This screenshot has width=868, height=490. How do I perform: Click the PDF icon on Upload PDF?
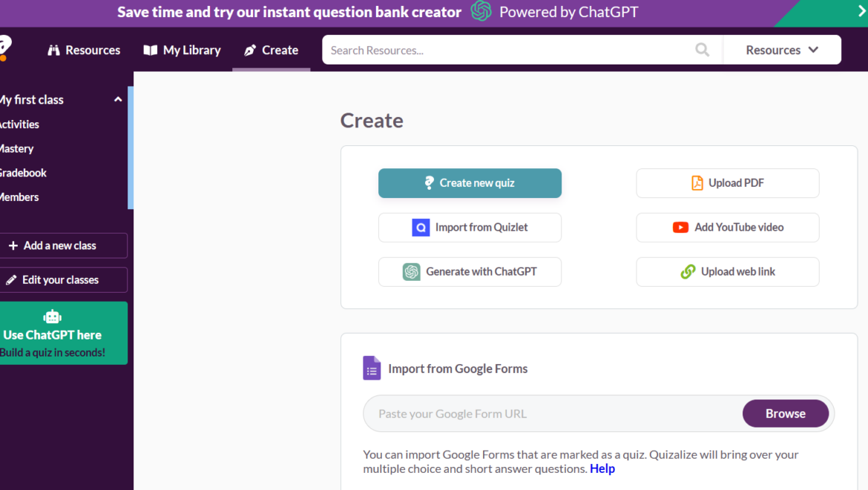(697, 182)
